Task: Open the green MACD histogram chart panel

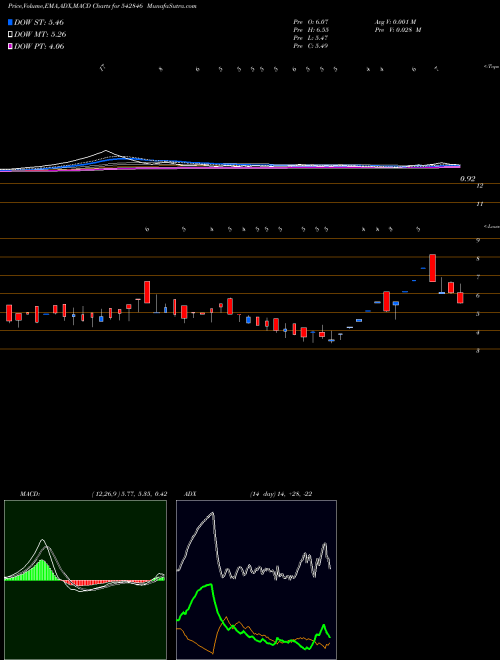Action: [x=85, y=580]
